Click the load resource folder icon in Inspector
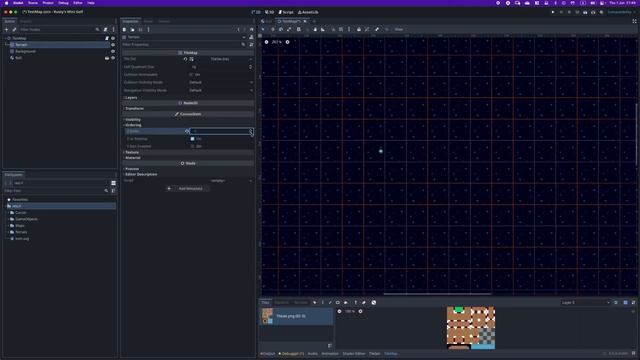 (133, 29)
